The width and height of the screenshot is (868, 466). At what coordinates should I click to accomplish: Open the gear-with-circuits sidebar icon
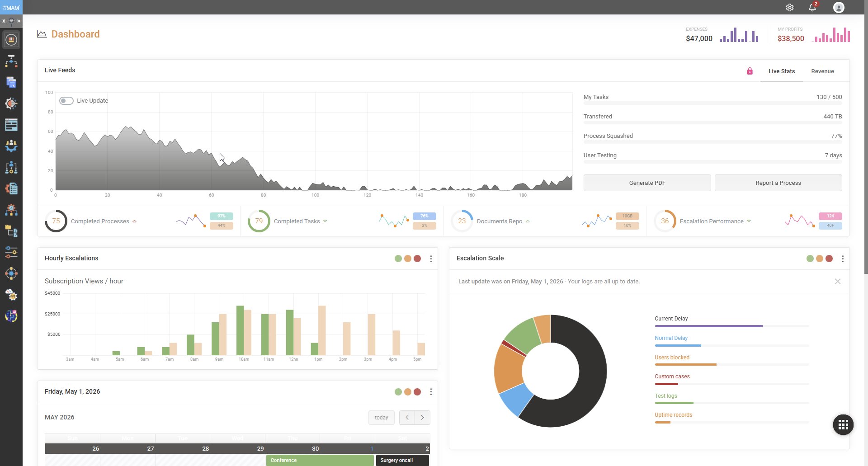[x=11, y=104]
